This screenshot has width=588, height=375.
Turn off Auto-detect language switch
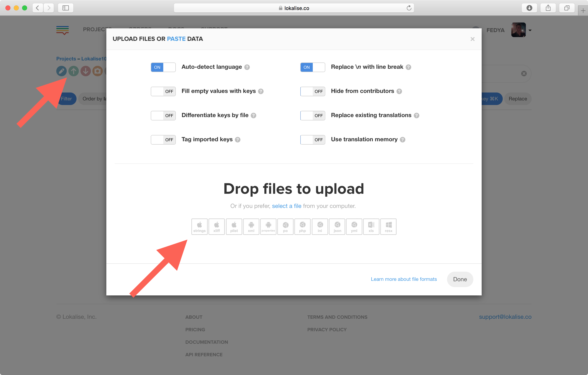(163, 67)
